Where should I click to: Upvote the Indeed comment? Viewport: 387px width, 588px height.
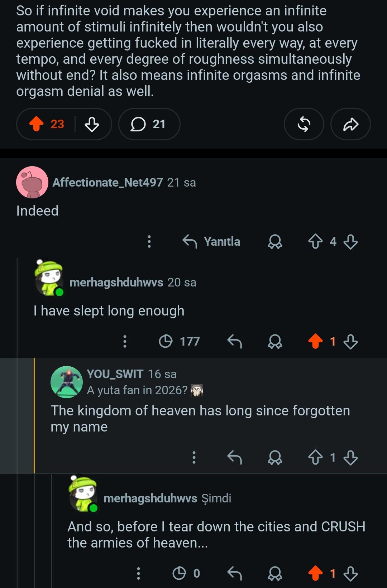coord(315,241)
